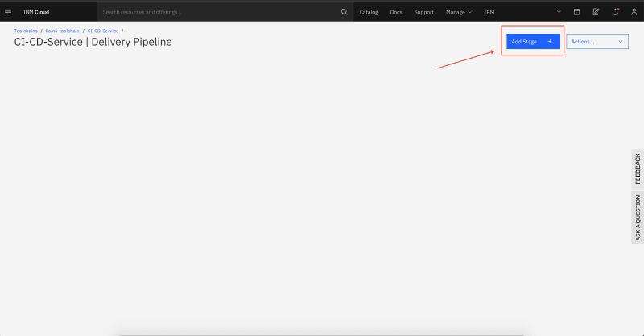
Task: Go to CI-CD-Service breadcrumb link
Action: [x=103, y=31]
